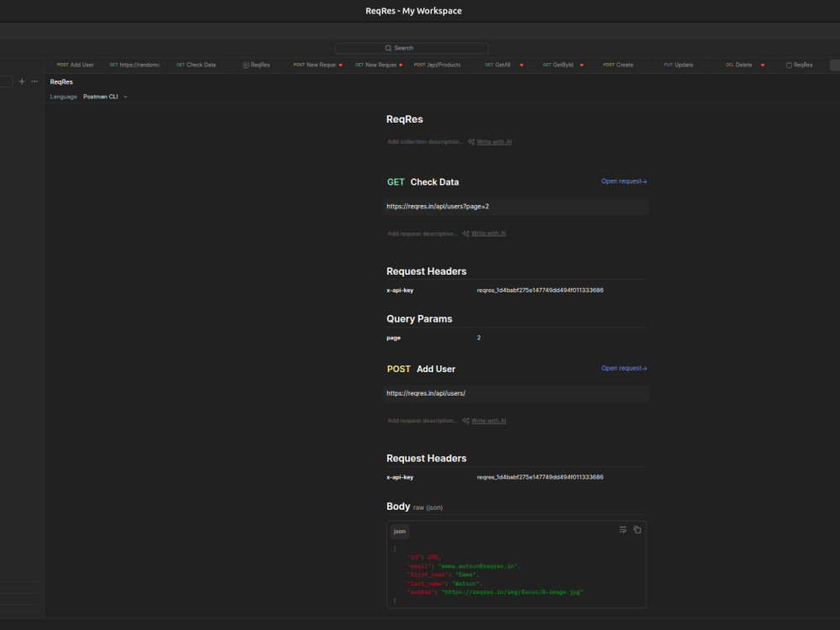Click URL https://reqres.in/api/users/

pos(426,393)
